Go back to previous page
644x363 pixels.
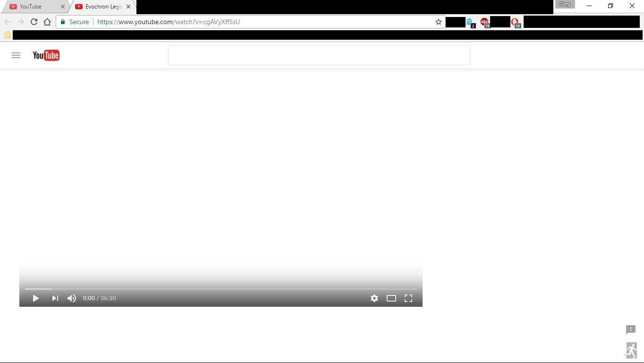[x=8, y=22]
